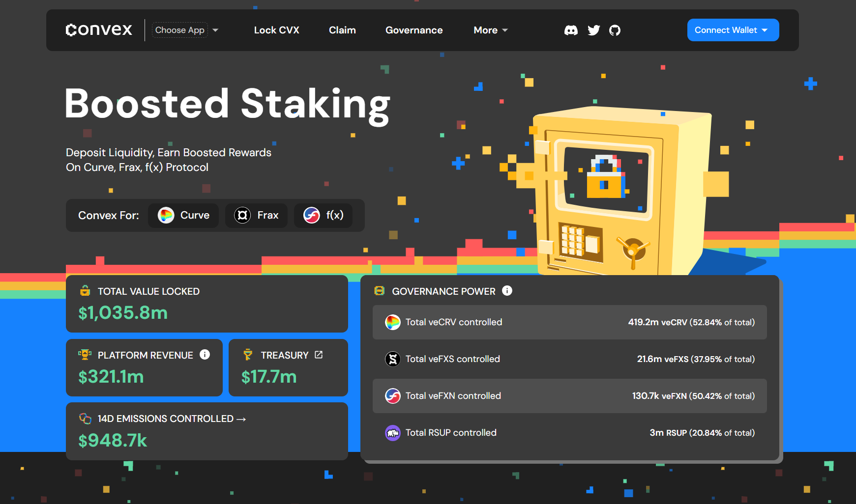Select Convex for Curve
This screenshot has height=504, width=856.
(x=183, y=215)
